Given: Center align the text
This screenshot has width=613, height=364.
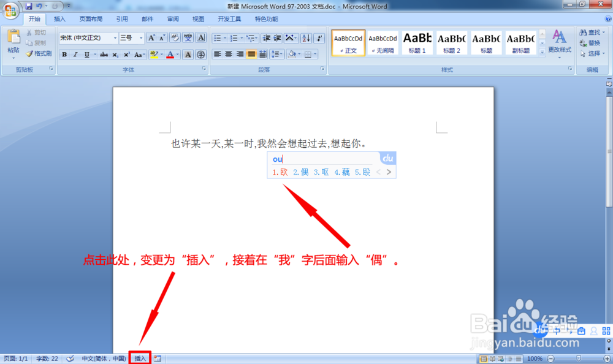Looking at the screenshot, I should tap(229, 55).
